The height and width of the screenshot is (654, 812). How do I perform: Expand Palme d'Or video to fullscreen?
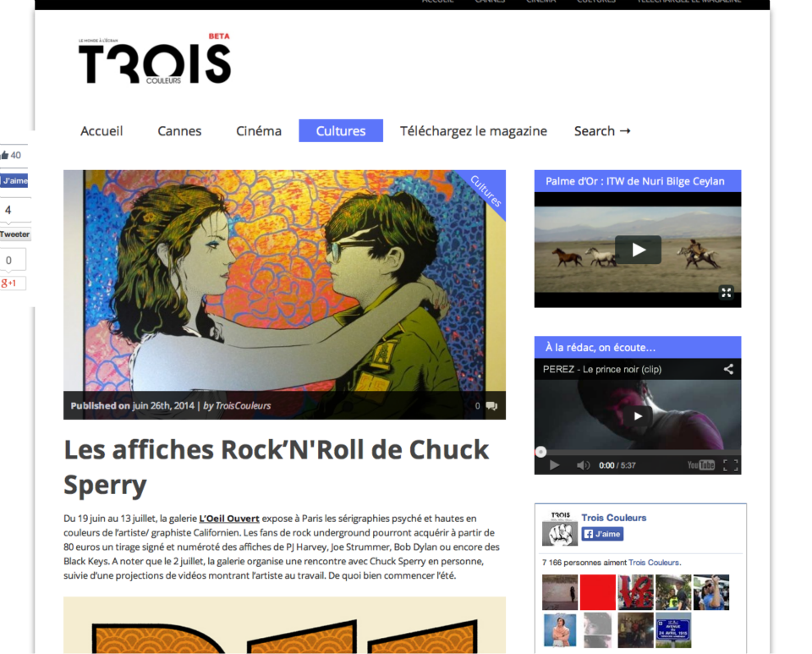coord(726,293)
